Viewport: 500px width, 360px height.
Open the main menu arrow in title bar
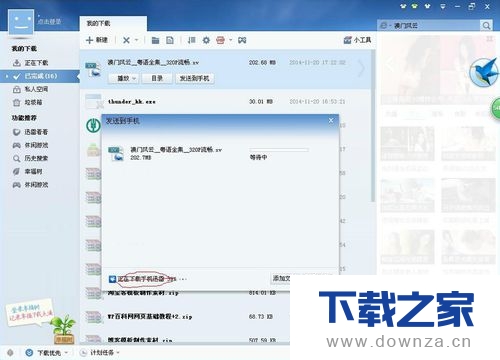pyautogui.click(x=443, y=6)
